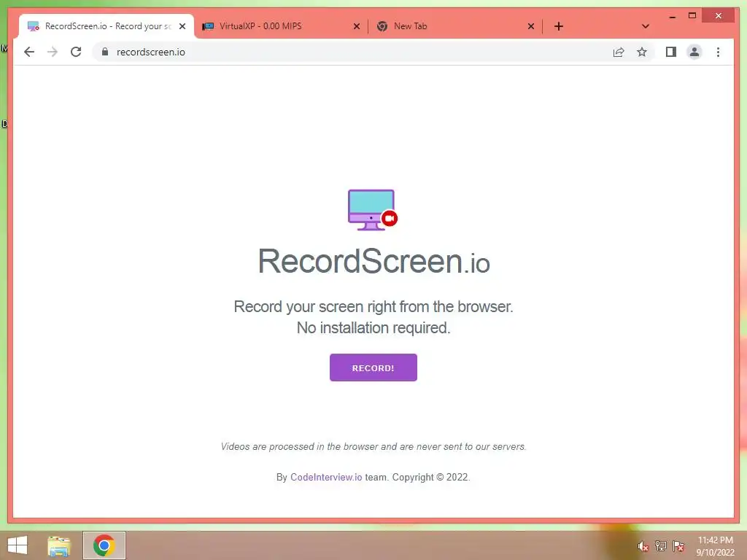Click the muted volume tray icon
The image size is (747, 560).
click(643, 546)
